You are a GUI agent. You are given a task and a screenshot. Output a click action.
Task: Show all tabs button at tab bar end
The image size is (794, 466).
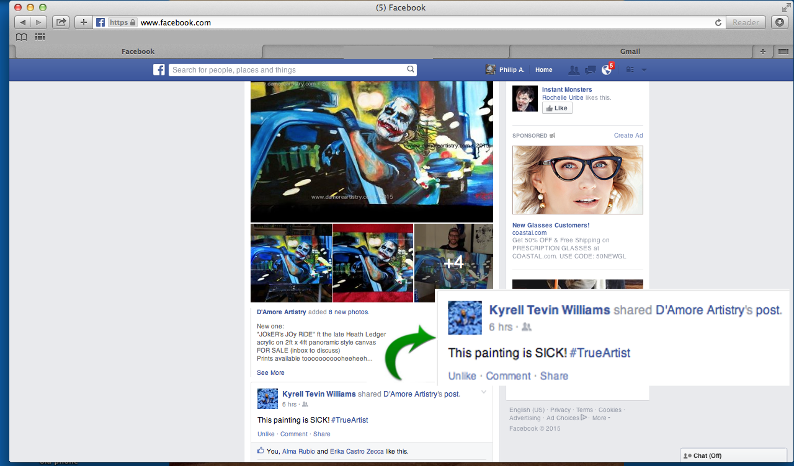(x=783, y=51)
